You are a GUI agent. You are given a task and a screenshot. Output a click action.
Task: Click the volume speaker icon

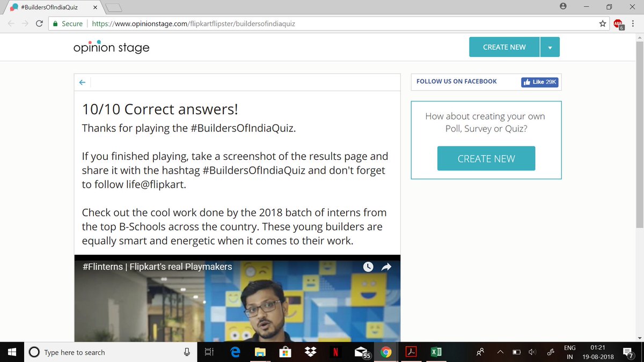coord(532,352)
